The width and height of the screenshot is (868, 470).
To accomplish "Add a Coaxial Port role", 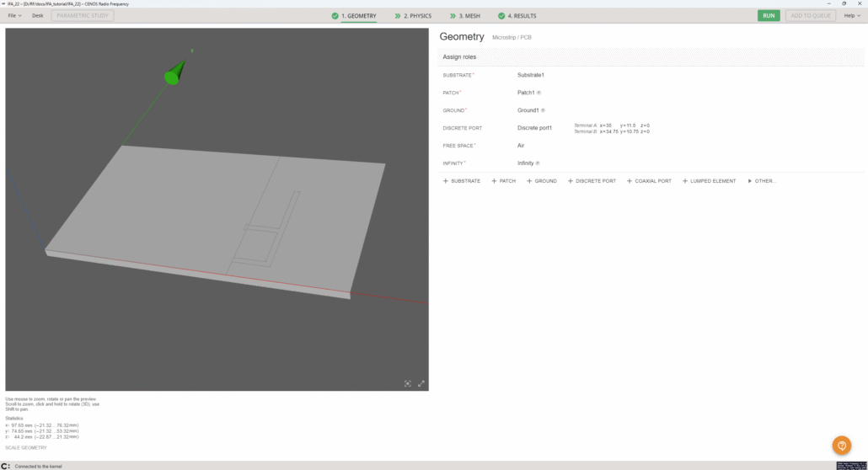I will point(649,181).
